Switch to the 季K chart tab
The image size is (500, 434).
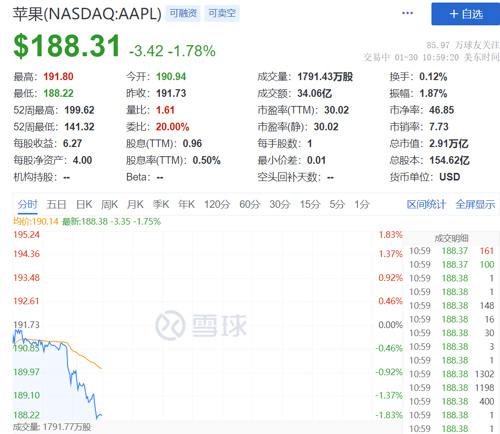tap(161, 204)
